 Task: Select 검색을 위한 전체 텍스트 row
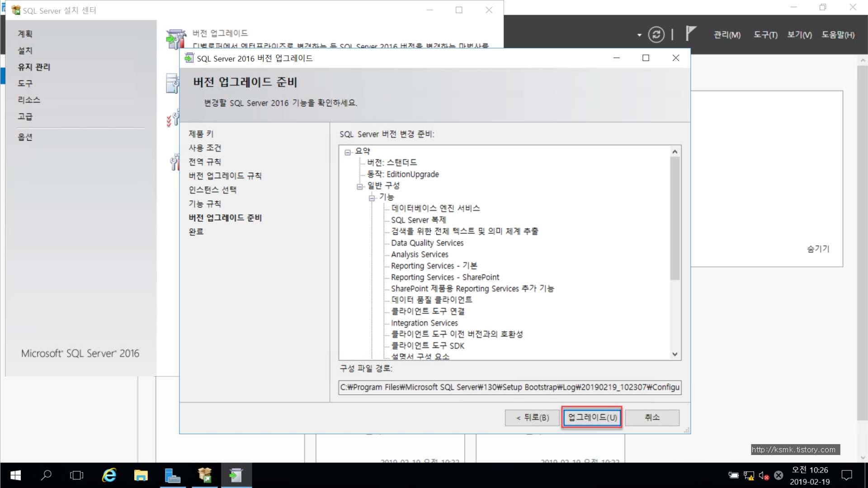click(464, 231)
